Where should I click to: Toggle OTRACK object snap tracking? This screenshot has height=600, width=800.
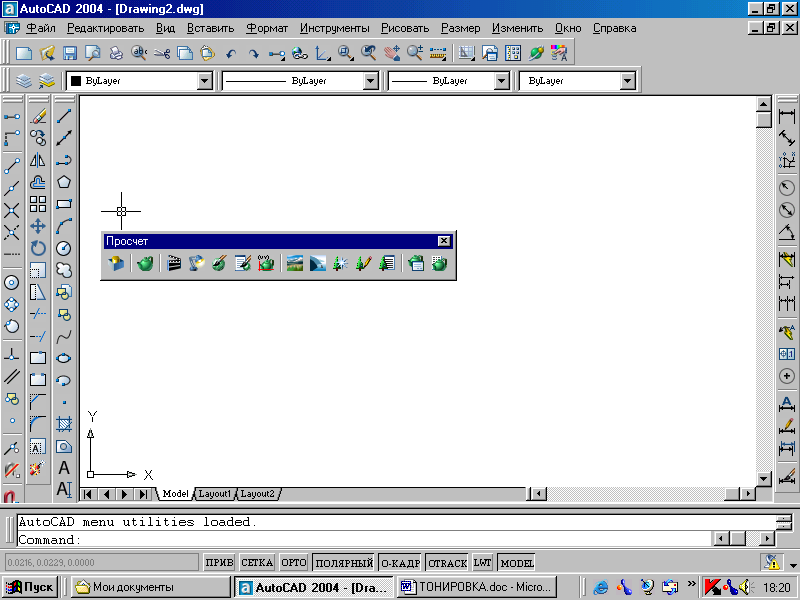click(x=447, y=563)
